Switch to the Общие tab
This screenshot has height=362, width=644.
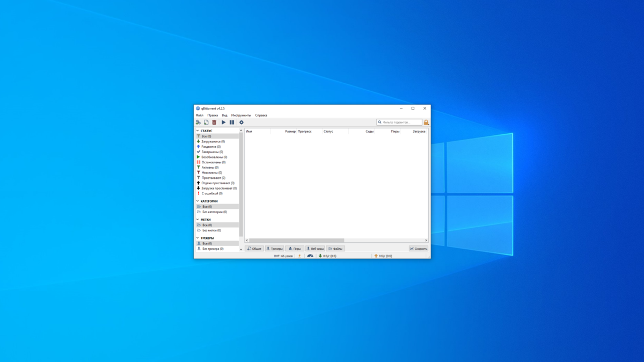pos(254,249)
